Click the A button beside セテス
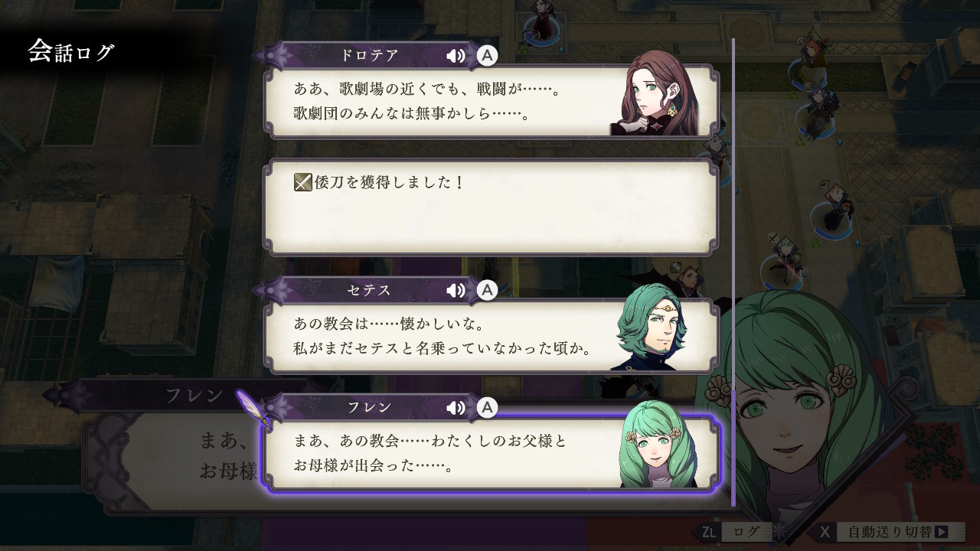The height and width of the screenshot is (551, 980). (487, 290)
